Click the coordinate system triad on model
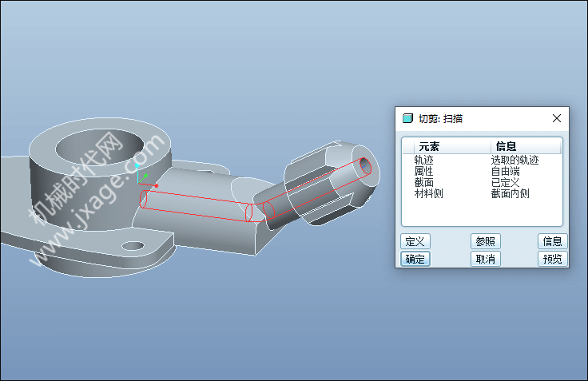 tap(145, 177)
